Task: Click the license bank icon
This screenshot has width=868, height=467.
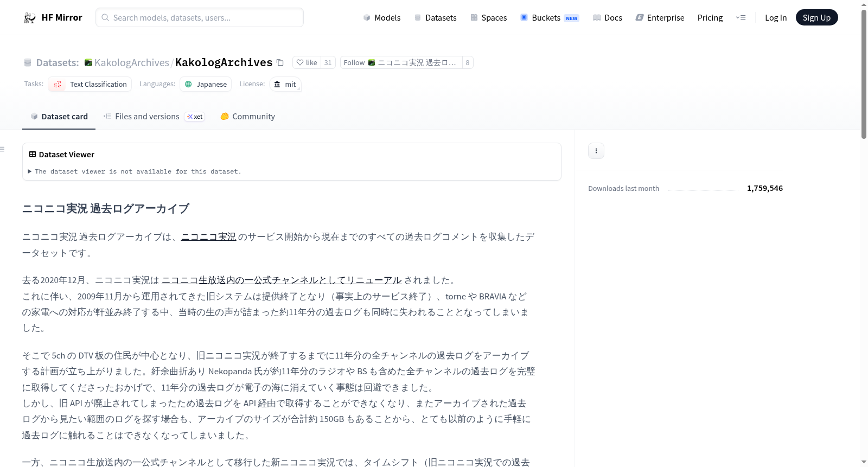Action: [x=277, y=84]
